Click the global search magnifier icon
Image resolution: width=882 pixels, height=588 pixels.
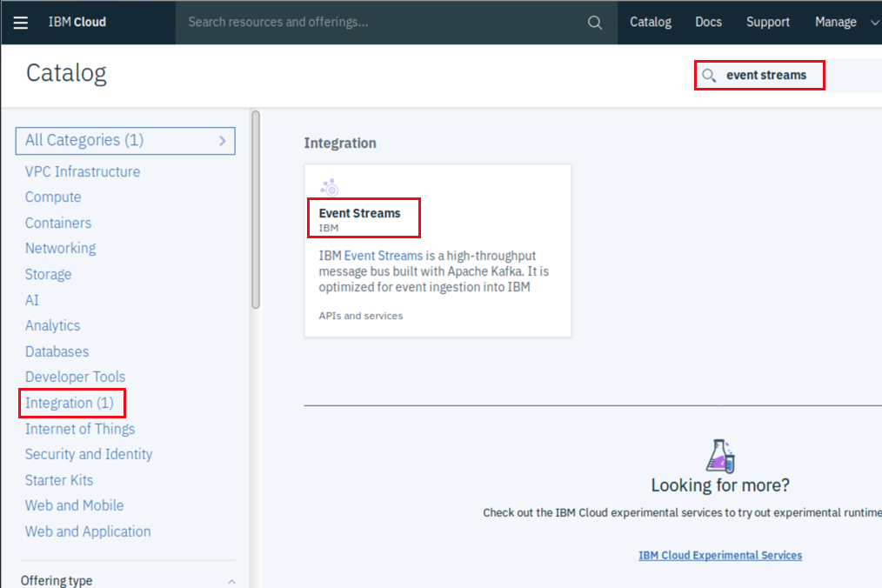click(595, 23)
